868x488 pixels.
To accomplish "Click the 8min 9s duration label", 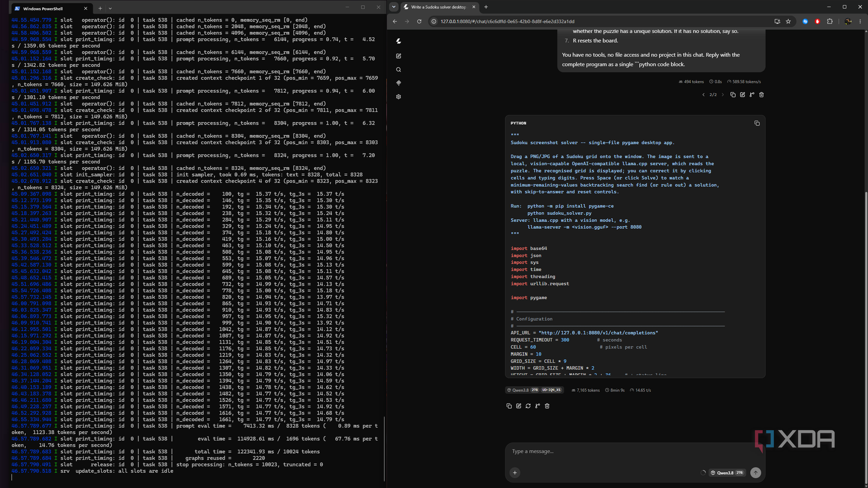I will pos(615,390).
